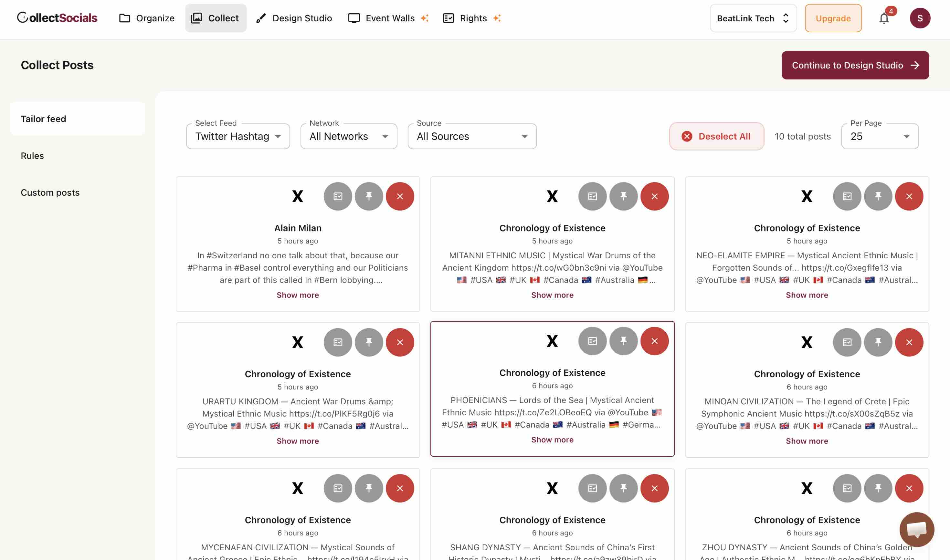Pin the PHOENICIANS post
The image size is (950, 560).
[623, 341]
